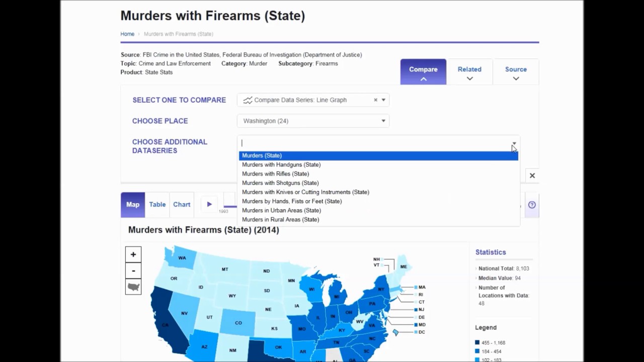Click the New Jersey legend square
644x362 pixels.
point(416,310)
